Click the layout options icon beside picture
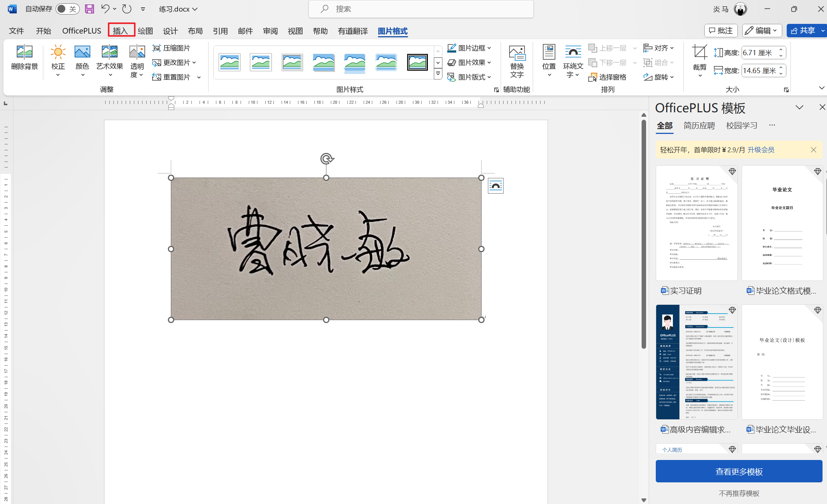827x504 pixels. 496,186
